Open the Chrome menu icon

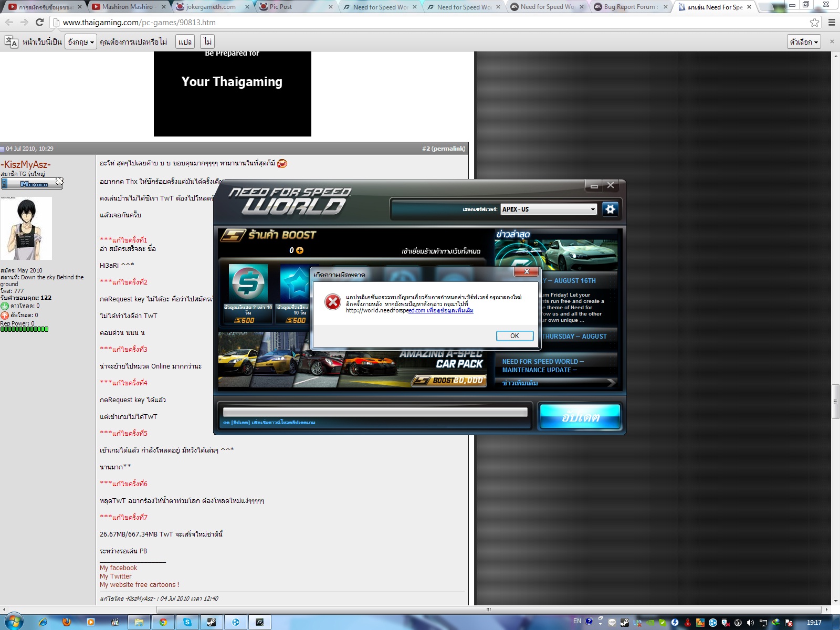[832, 22]
